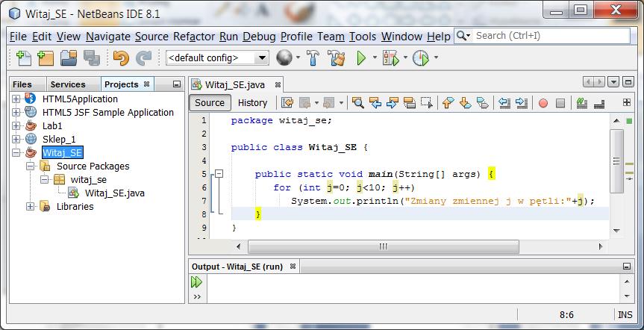This screenshot has height=330, width=644.
Task: Click Previous Bookmark up-arrow icon
Action: click(448, 103)
